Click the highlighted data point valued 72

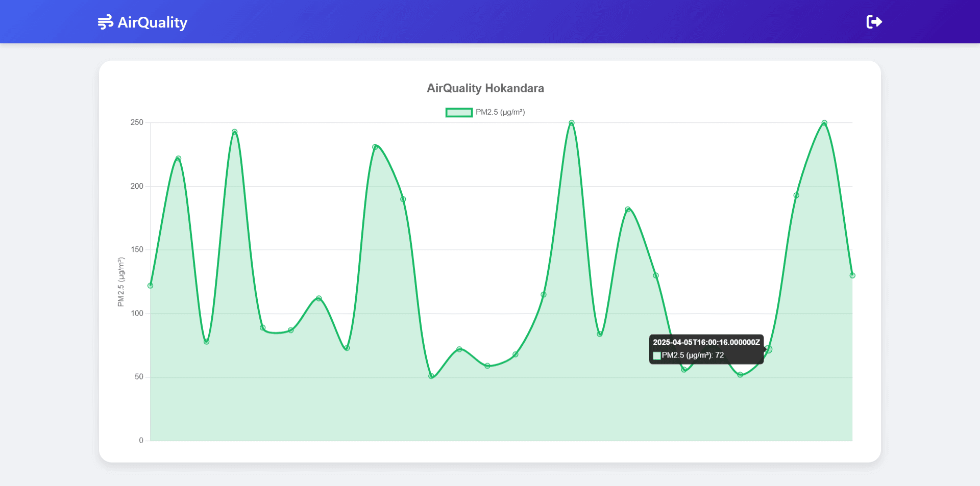[768, 349]
